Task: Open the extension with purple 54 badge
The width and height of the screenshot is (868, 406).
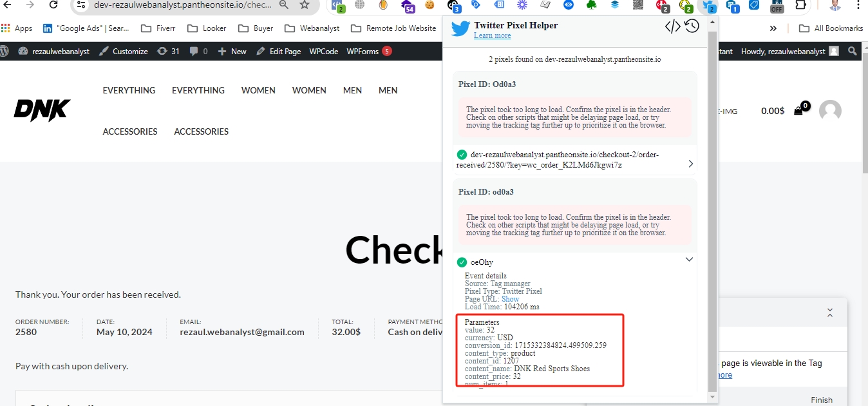Action: coord(407,6)
